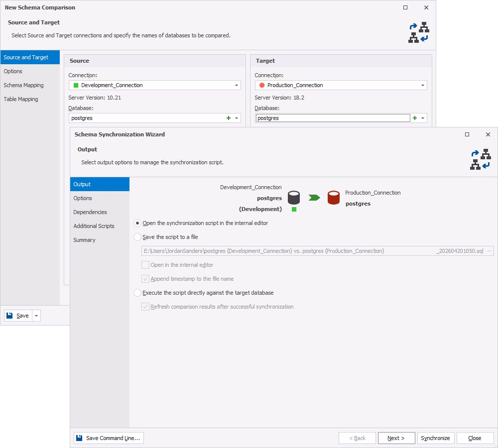Click Server Version: 10.21 text
Screen dimensions: 498x448
click(95, 98)
